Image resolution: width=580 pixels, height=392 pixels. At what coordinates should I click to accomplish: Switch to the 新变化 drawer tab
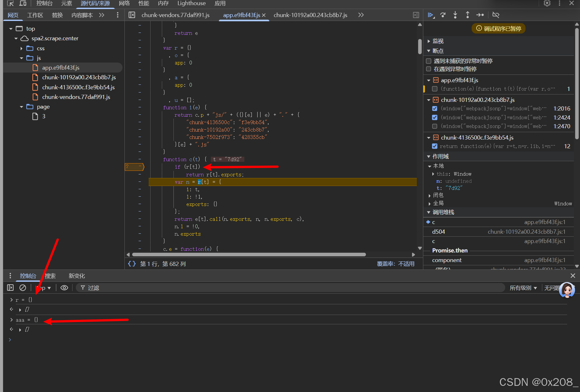[x=77, y=276]
